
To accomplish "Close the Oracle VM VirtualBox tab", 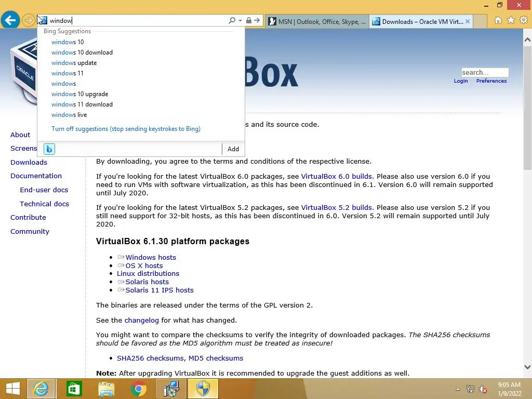I will coord(468,21).
